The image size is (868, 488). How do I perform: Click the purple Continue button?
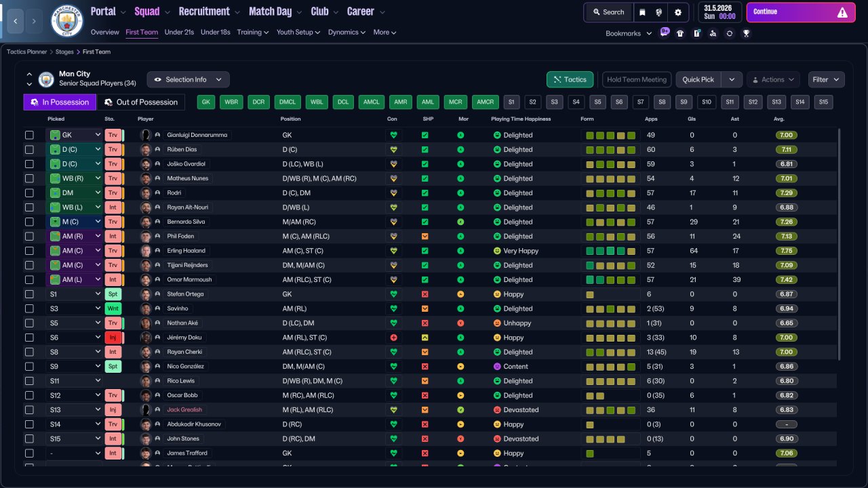pos(801,12)
